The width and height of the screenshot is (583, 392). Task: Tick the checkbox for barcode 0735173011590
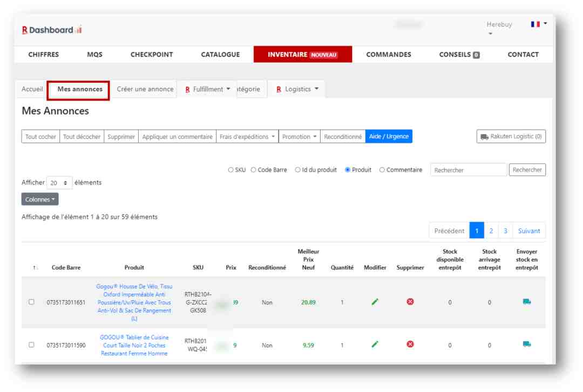coord(32,345)
